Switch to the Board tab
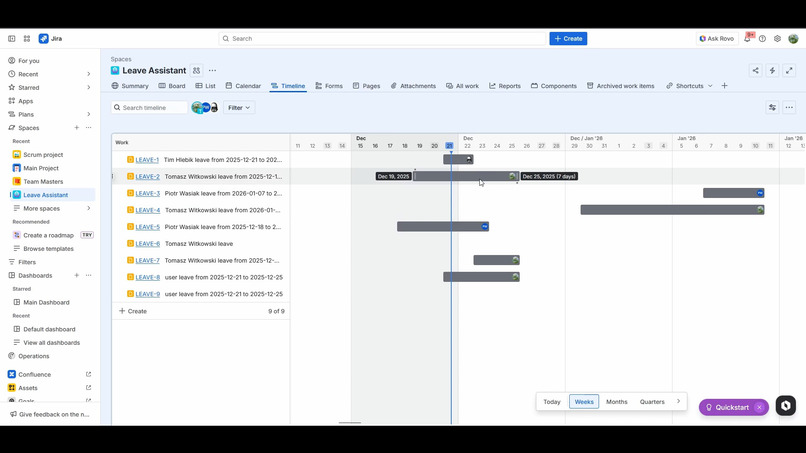The image size is (806, 453). (172, 86)
